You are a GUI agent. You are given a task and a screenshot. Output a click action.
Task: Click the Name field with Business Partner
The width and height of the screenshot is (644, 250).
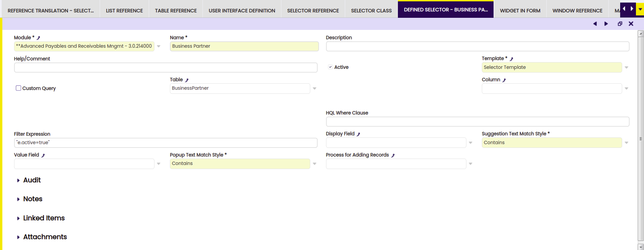pos(244,46)
